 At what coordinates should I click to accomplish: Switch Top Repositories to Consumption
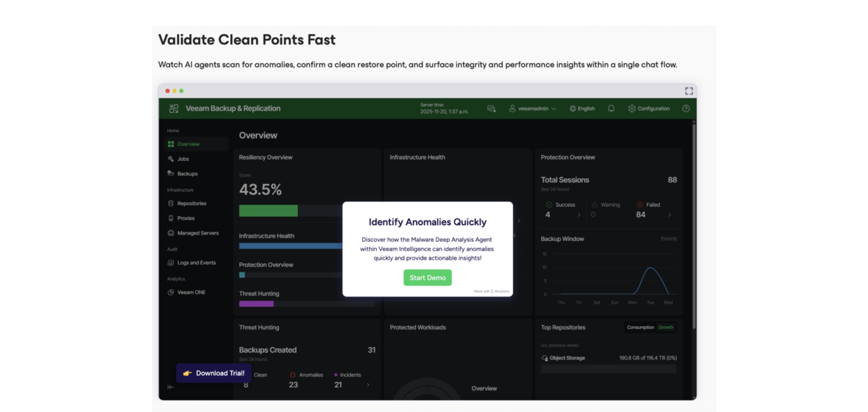[x=640, y=327]
